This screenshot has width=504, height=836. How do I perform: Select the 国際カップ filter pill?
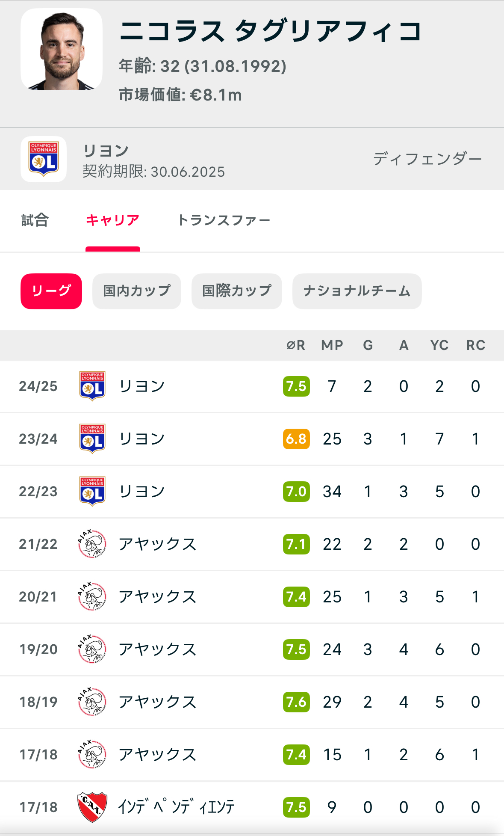(237, 291)
